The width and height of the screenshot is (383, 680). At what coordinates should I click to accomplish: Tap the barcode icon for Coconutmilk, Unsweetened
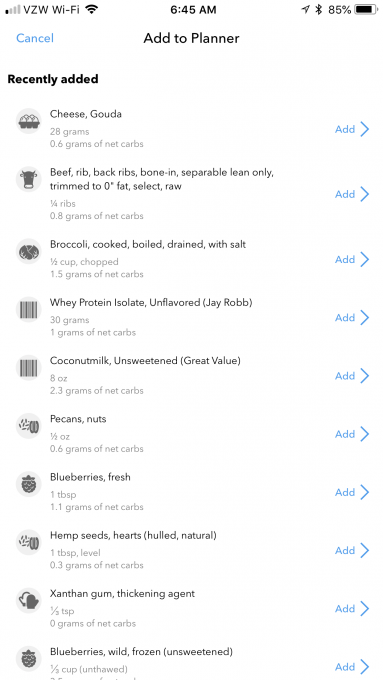(x=29, y=368)
